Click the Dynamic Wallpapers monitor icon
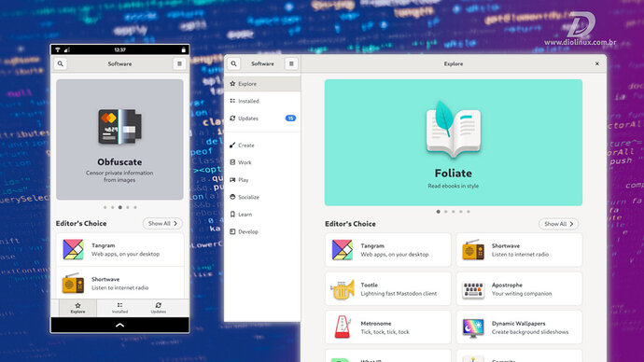The width and height of the screenshot is (644, 362). tap(473, 328)
